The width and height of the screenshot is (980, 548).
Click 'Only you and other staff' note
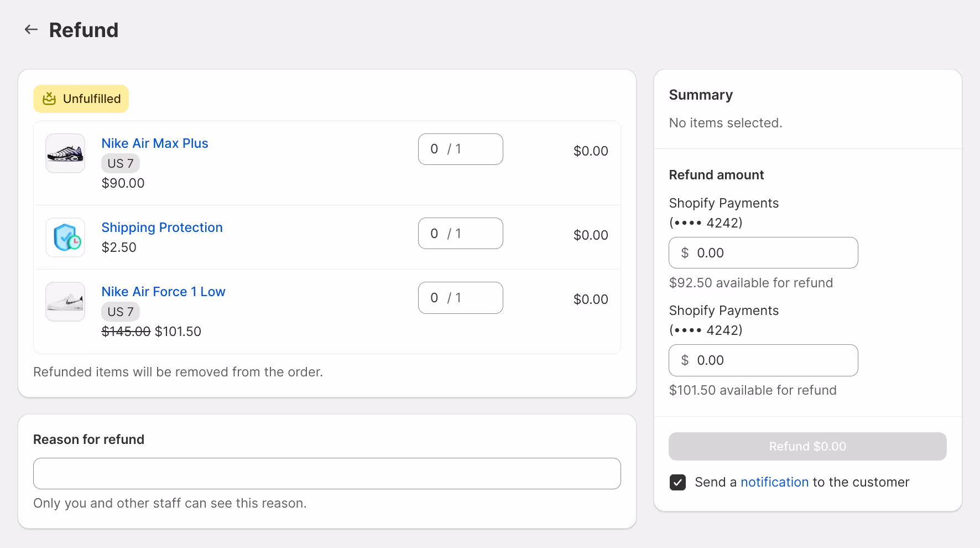pyautogui.click(x=170, y=503)
